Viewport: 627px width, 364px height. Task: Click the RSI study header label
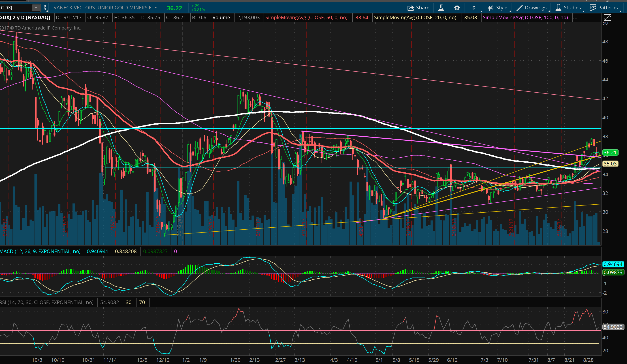coord(47,302)
